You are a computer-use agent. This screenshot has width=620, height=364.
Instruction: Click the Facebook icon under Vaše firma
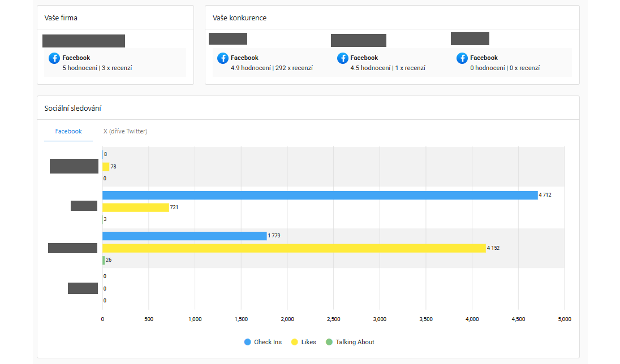54,58
